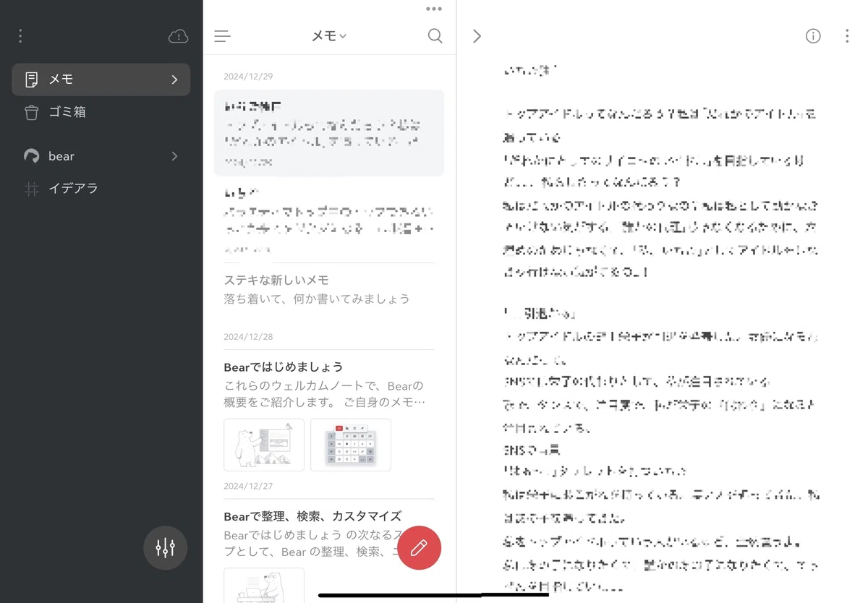868x603 pixels.
Task: Expand the メモ sidebar chevron
Action: 174,80
